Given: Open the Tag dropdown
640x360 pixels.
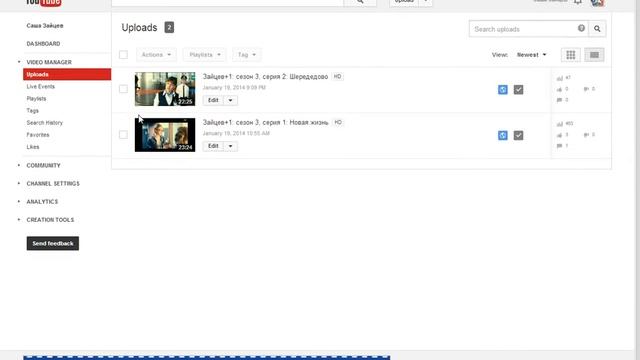Looking at the screenshot, I should coord(247,55).
